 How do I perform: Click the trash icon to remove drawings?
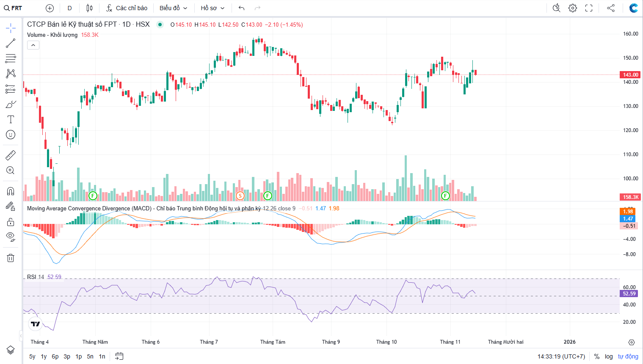(x=11, y=258)
